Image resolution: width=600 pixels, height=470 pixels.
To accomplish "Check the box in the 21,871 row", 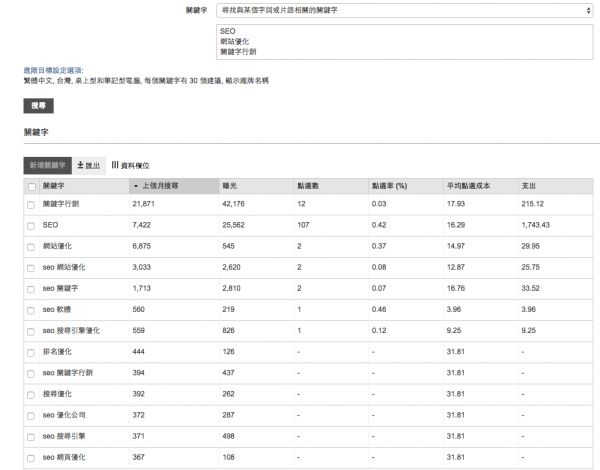I will pyautogui.click(x=31, y=205).
